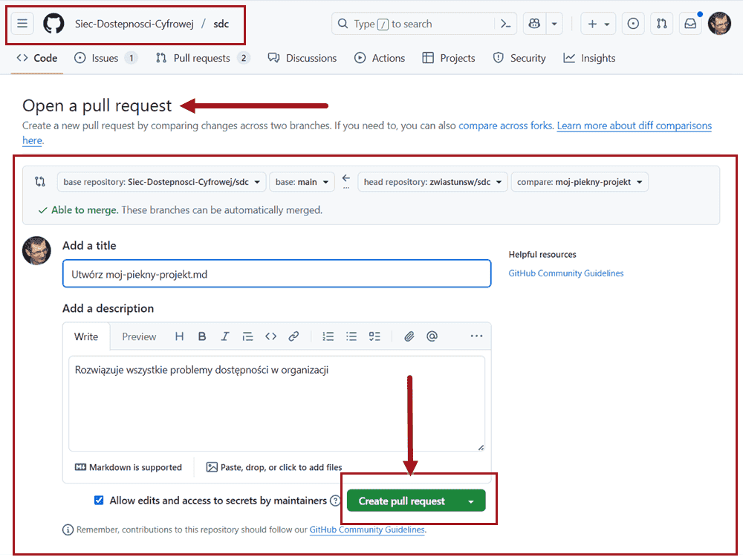
Task: Open the compare branch dropdown
Action: [580, 182]
